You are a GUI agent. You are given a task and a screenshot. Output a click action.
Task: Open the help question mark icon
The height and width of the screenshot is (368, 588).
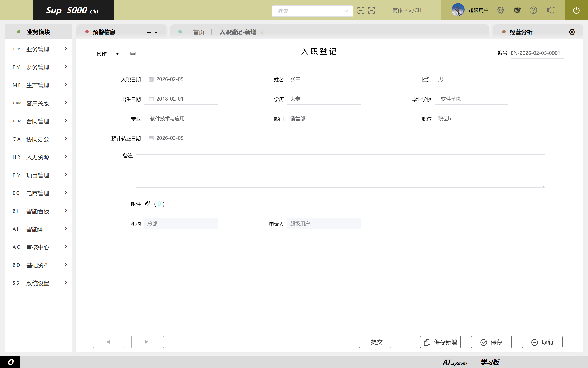click(533, 10)
